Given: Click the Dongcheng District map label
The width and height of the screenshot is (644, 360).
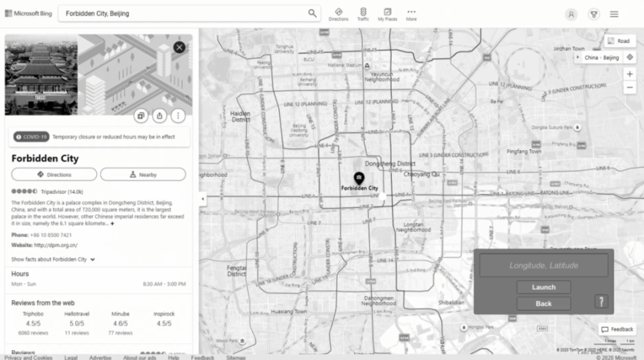Looking at the screenshot, I should [x=390, y=164].
